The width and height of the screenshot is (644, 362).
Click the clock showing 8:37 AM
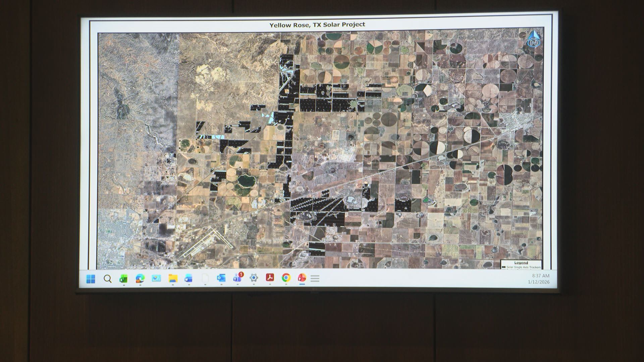pyautogui.click(x=541, y=276)
